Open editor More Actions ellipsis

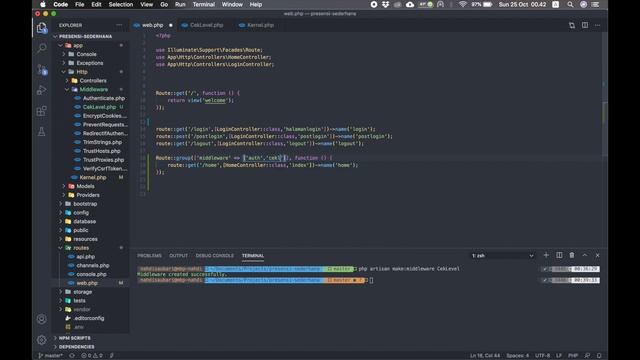tap(598, 25)
